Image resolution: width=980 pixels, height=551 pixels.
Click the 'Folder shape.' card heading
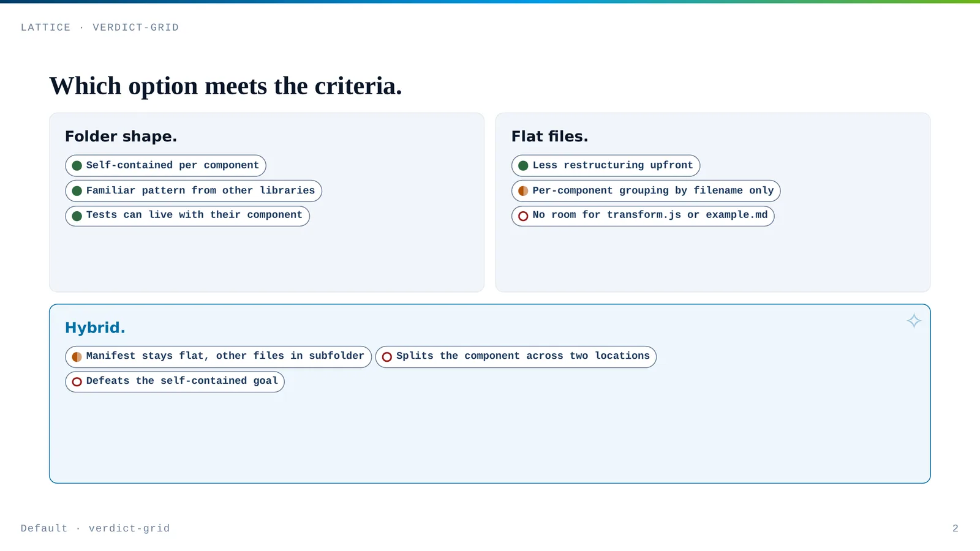121,137
